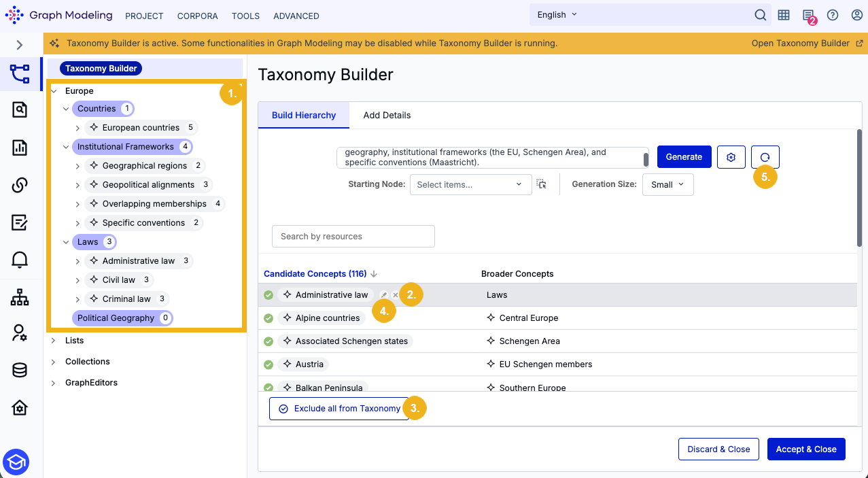Screen dimensions: 868x478
Task: Click the node picker icon beside Starting Node
Action: 541,184
